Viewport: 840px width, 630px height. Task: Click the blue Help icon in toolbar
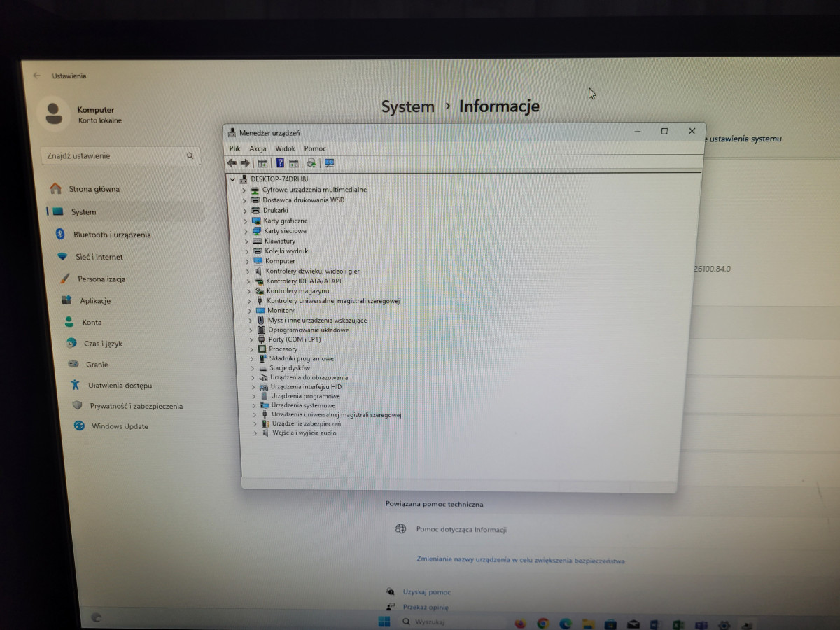point(280,163)
